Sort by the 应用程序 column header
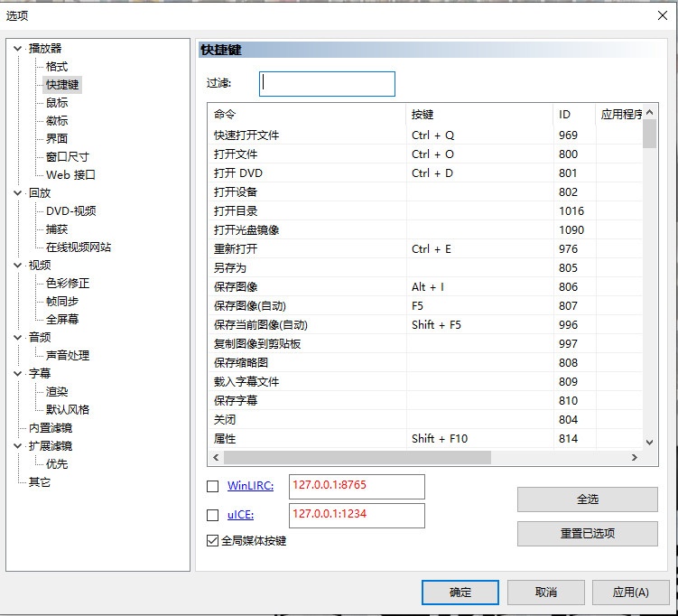The width and height of the screenshot is (678, 616). [x=619, y=115]
